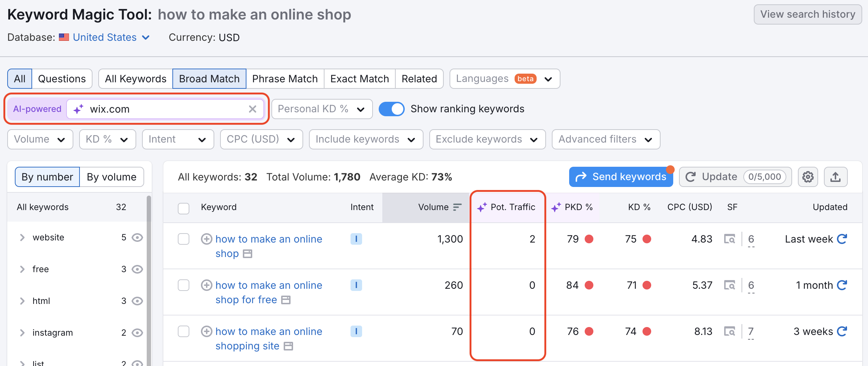This screenshot has width=868, height=366.
Task: Clear wix.com from the AI-powered field
Action: pos(253,109)
